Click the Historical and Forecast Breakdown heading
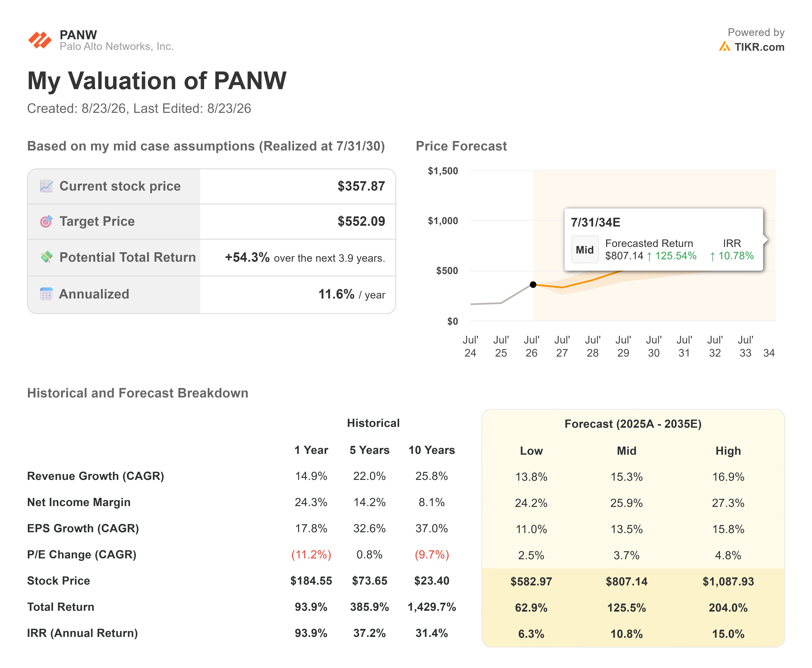 (x=138, y=393)
